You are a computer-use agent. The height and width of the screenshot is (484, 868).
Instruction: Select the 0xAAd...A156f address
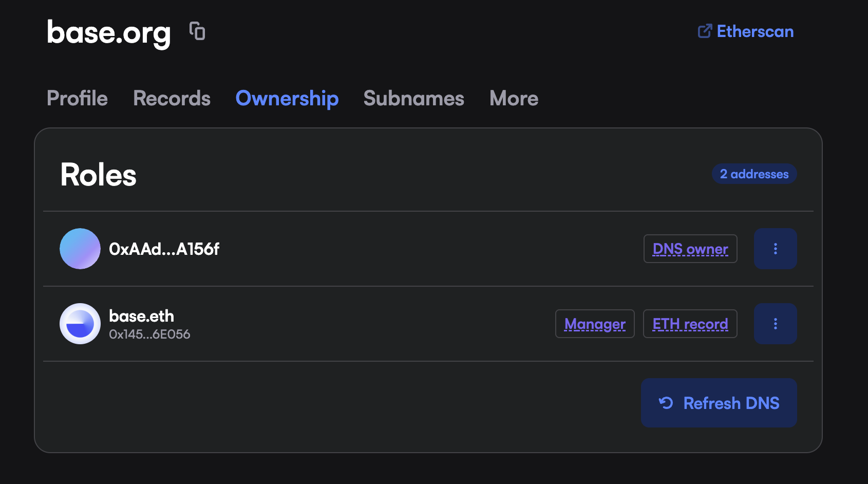coord(164,249)
